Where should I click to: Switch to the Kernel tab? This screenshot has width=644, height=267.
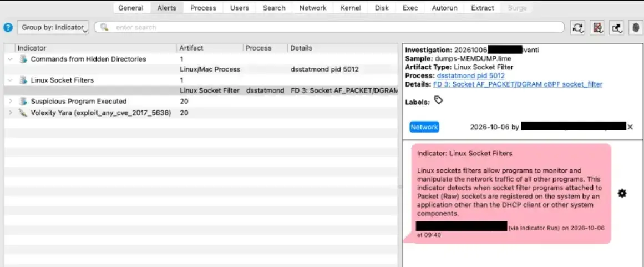(351, 8)
